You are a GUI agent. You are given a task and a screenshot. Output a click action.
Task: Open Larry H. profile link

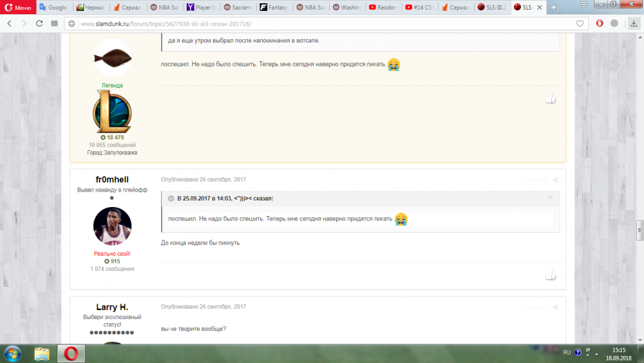click(x=112, y=307)
